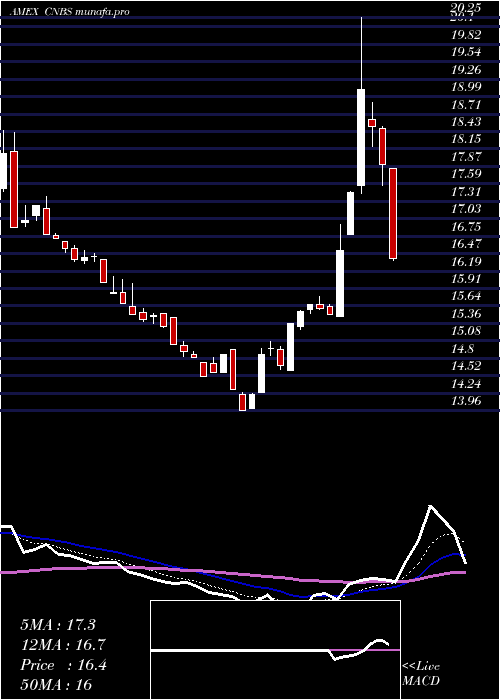500x700 pixels.
Task: Click the last large red candle on the right
Action: (393, 213)
